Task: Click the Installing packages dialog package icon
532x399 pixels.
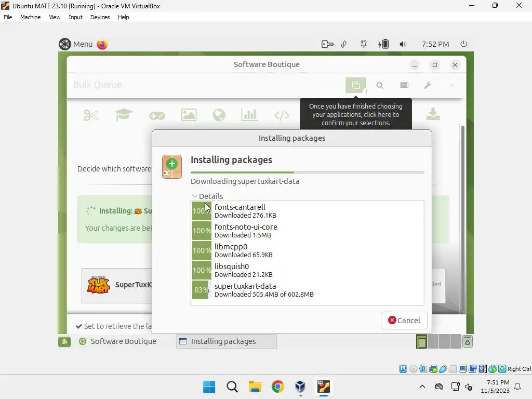Action: pyautogui.click(x=172, y=167)
